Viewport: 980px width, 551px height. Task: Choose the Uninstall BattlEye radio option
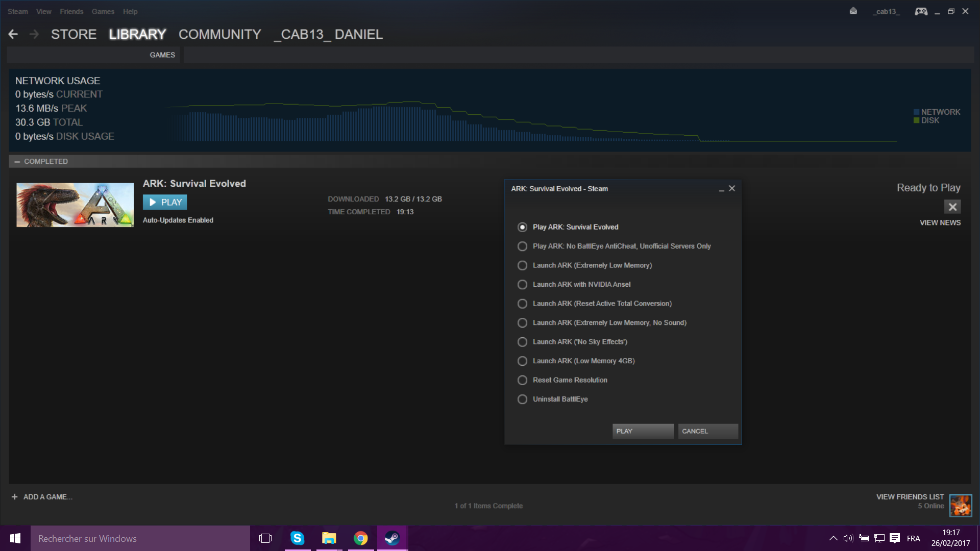[x=522, y=399]
